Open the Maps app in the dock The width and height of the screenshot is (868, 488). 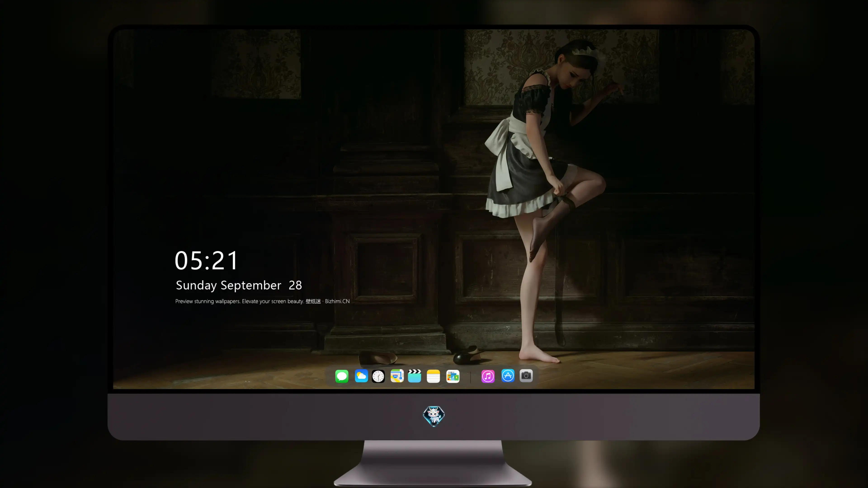[x=397, y=376]
